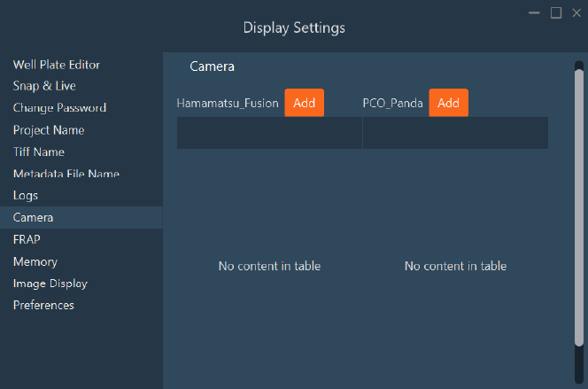Open Metadata File Name settings
This screenshot has width=588, height=389.
coord(66,175)
